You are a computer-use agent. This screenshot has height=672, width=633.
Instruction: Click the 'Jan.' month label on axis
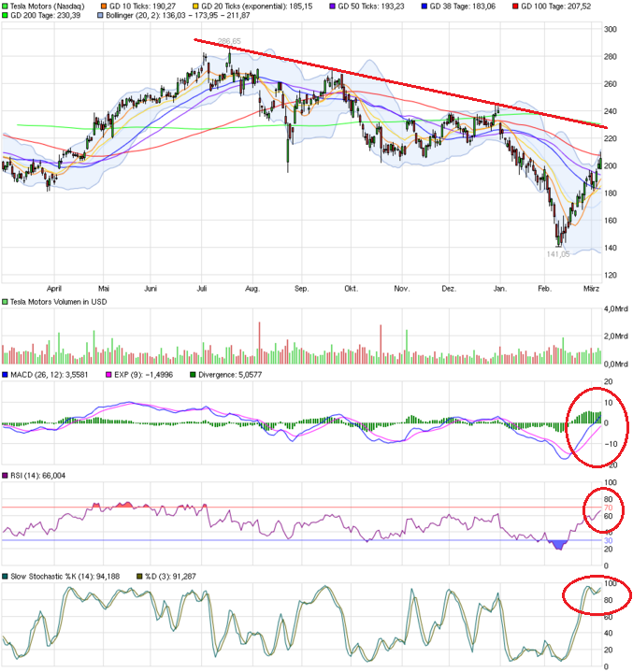[499, 289]
